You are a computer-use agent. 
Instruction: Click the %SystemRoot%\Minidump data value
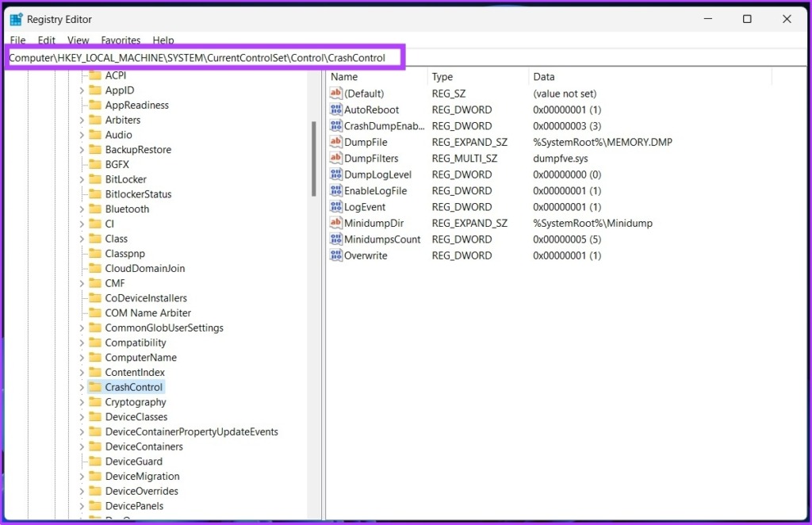click(592, 223)
